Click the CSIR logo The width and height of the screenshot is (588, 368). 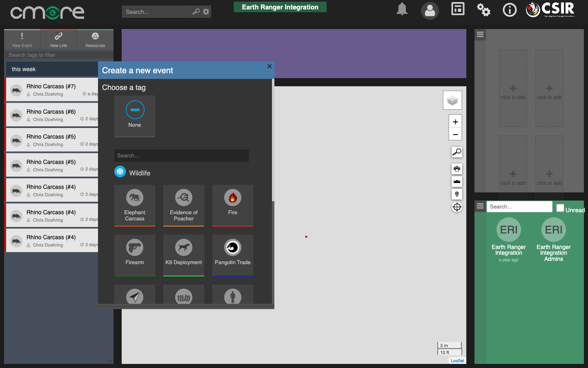(x=550, y=9)
